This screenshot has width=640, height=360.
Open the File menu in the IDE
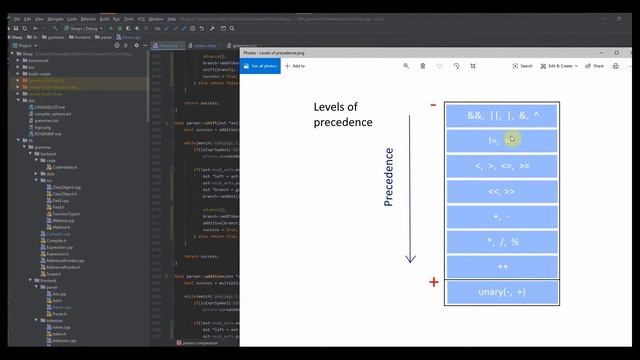pos(17,19)
